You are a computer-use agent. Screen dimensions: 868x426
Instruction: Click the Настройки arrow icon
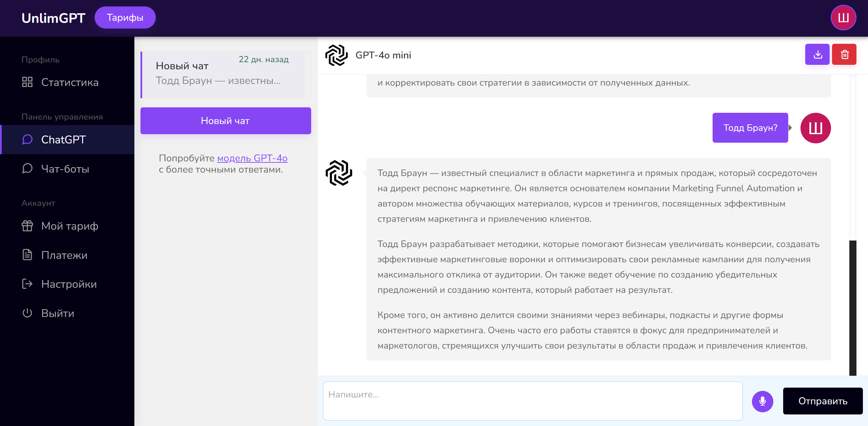tap(27, 284)
